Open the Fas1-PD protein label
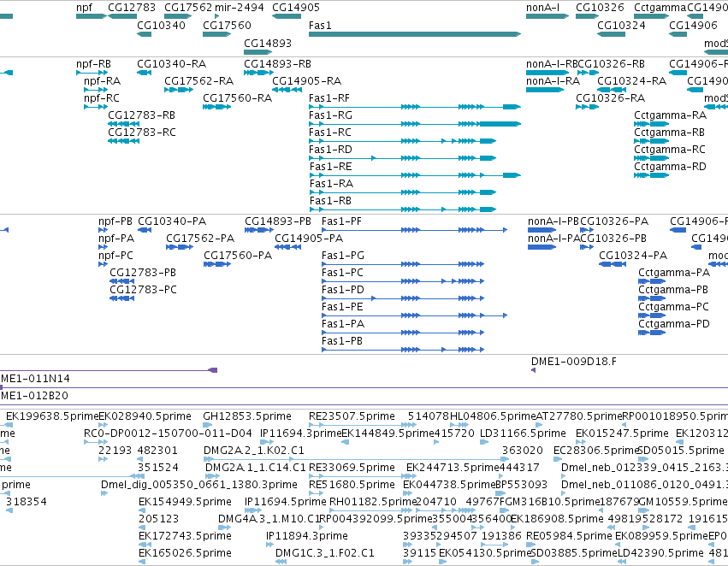The height and width of the screenshot is (566, 728). pos(343,290)
